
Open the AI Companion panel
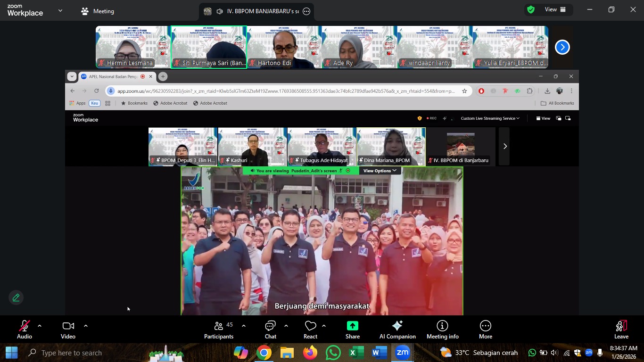pos(397,330)
